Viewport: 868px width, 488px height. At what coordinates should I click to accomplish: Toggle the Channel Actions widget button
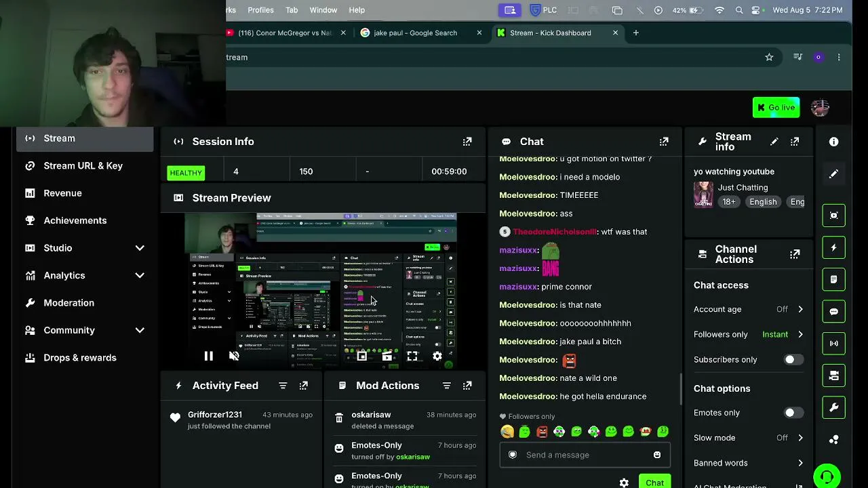834,375
